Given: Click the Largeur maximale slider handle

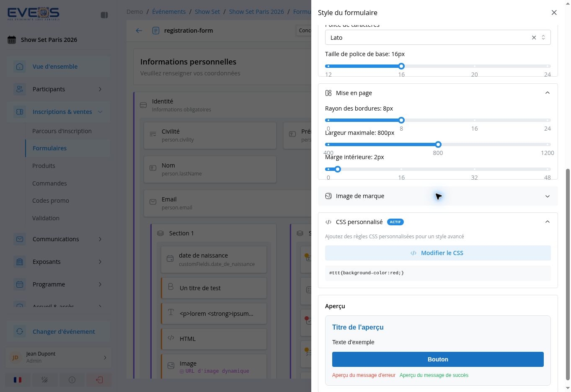Looking at the screenshot, I should pos(438,144).
